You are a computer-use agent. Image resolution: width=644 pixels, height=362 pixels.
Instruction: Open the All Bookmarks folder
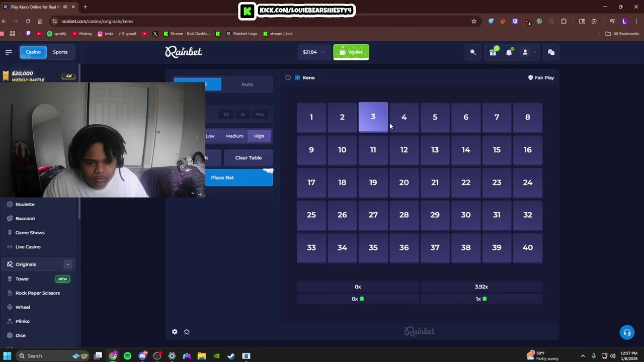click(x=622, y=34)
